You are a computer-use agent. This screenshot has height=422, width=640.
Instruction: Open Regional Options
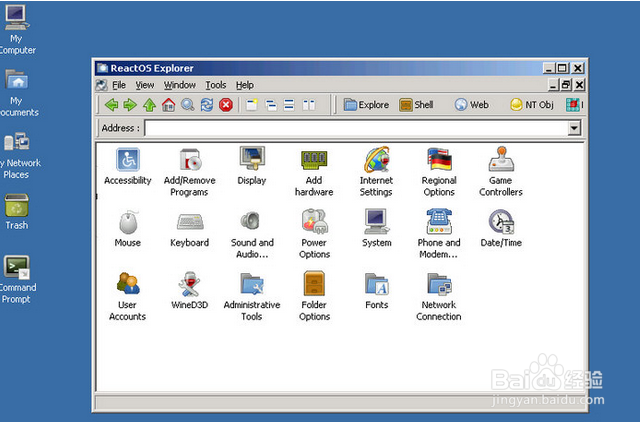click(x=439, y=172)
